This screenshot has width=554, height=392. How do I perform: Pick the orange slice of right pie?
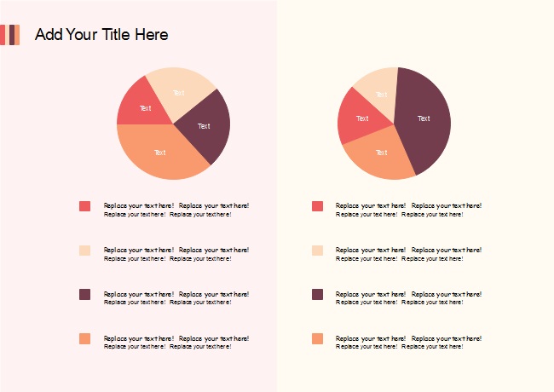tap(380, 154)
